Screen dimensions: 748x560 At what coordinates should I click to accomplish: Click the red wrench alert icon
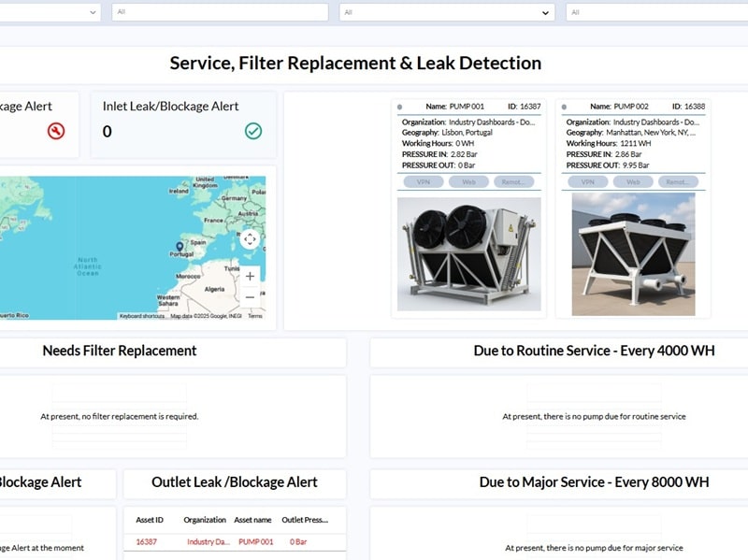click(x=56, y=131)
